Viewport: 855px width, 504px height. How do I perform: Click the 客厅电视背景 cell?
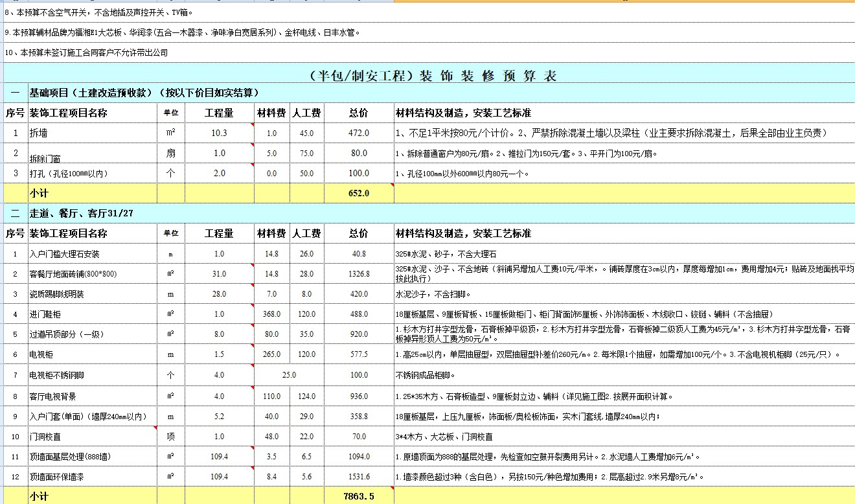[93, 396]
